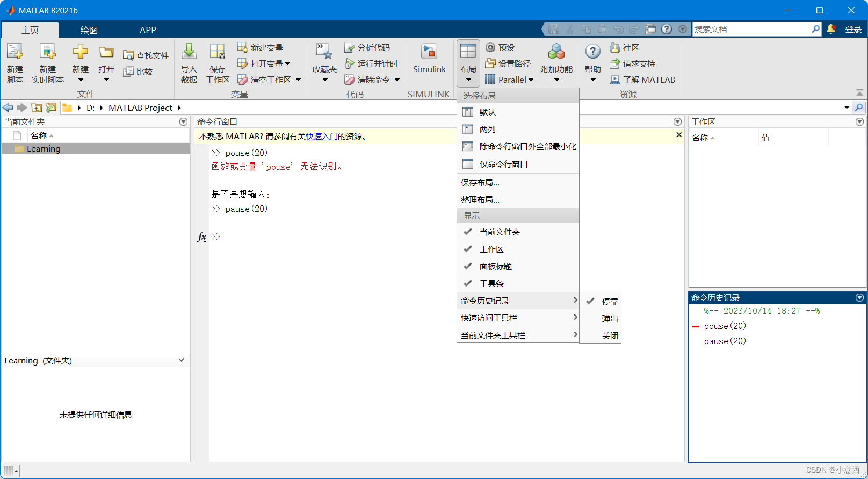Viewport: 868px width, 479px height.
Task: Click Save Workspace (保存工作区) icon
Action: tap(218, 52)
